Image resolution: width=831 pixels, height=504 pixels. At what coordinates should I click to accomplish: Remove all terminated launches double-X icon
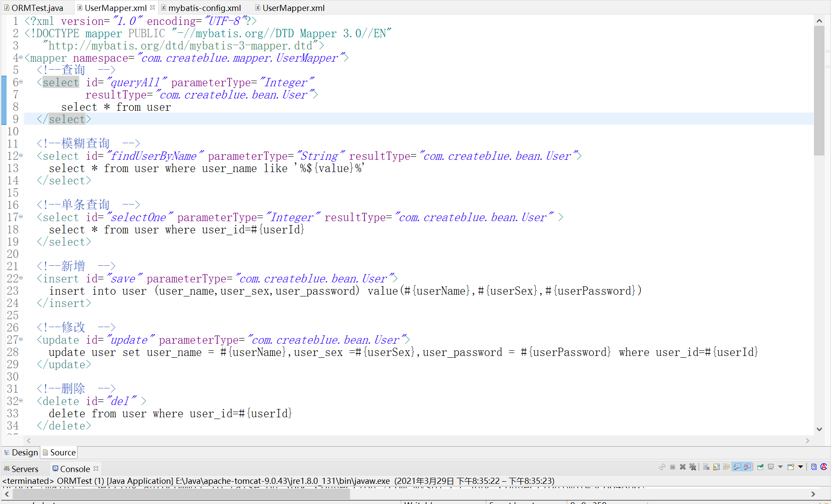click(x=693, y=467)
